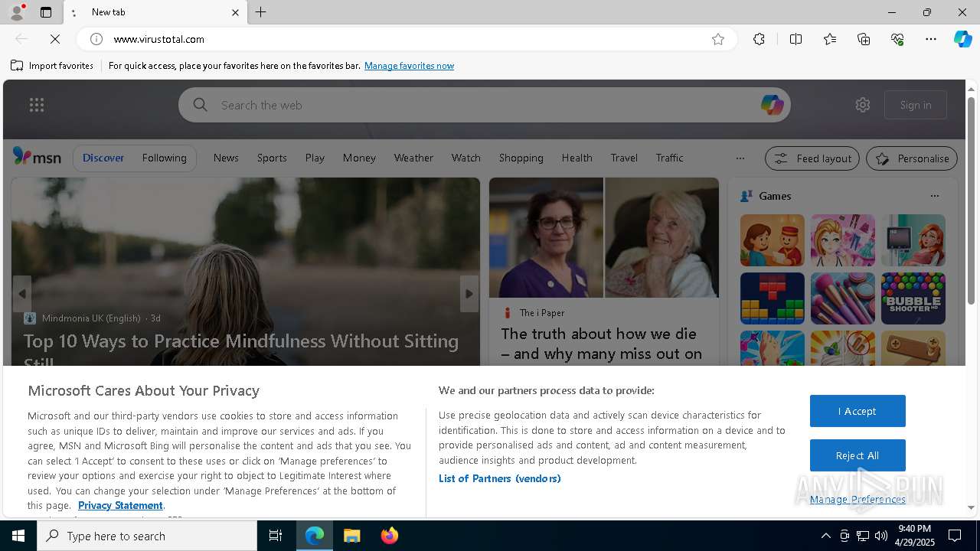Open notification center icon
This screenshot has width=980, height=551.
coord(955,536)
